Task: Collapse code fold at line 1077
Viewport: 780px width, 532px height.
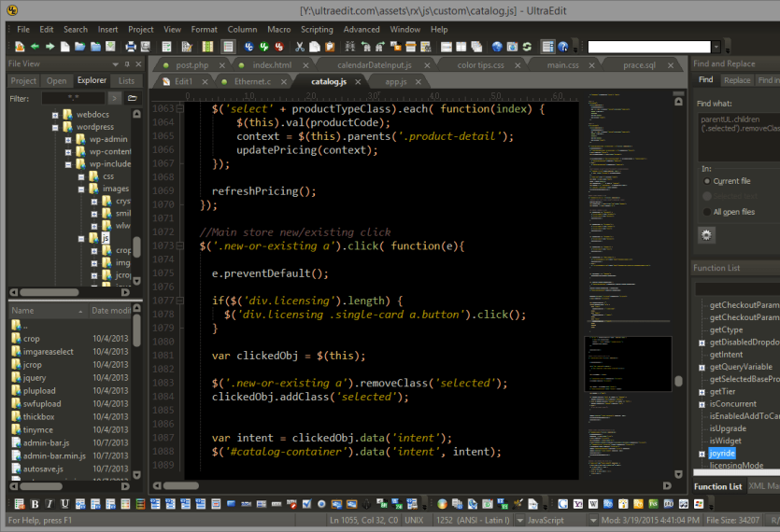Action: point(180,301)
